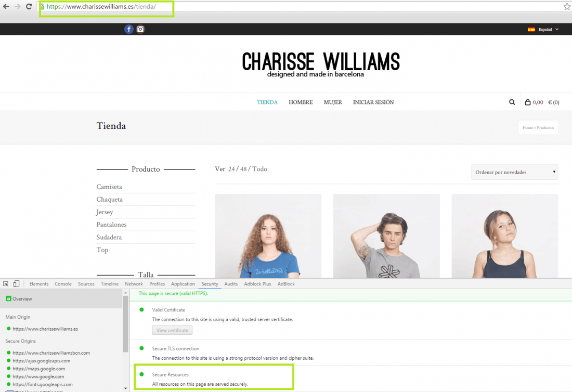
Task: Switch to the Audits DevTools tab
Action: pos(231,284)
